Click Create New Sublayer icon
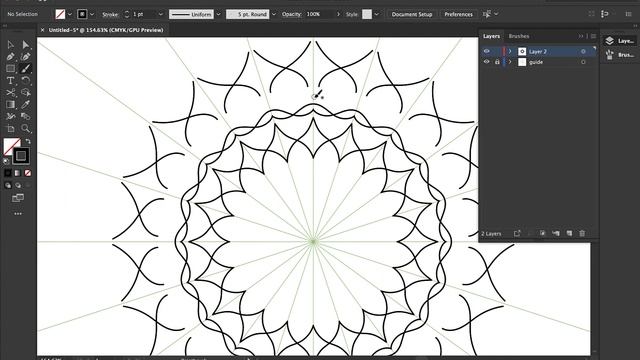This screenshot has width=640, height=360. [x=556, y=233]
